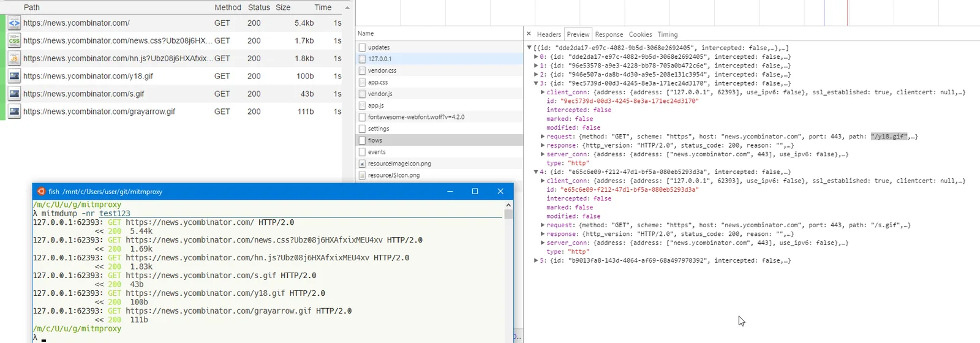This screenshot has width=980, height=343.
Task: Switch to the Response tab
Action: pyautogui.click(x=609, y=34)
